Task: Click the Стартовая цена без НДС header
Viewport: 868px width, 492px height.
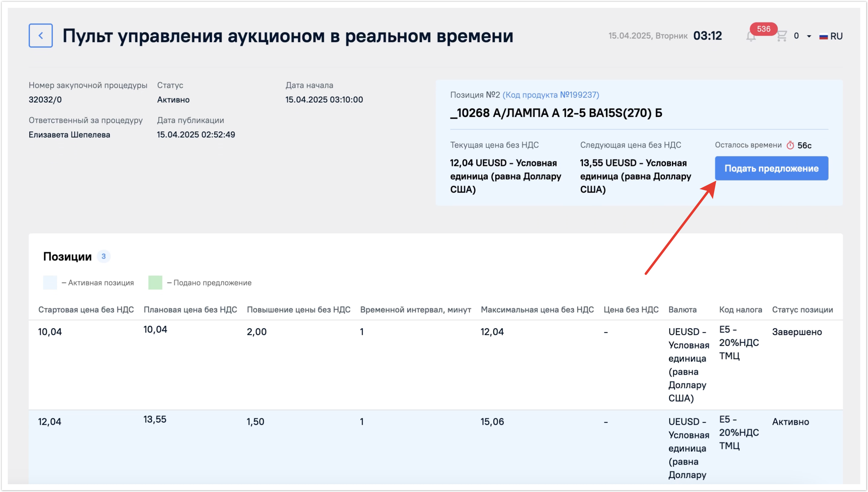Action: click(x=86, y=310)
